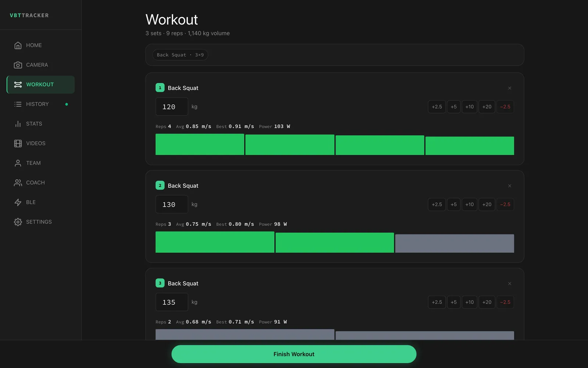Add +10 kg to set 3 (135 kg)
Screen dimensions: 588x368
tap(469, 302)
